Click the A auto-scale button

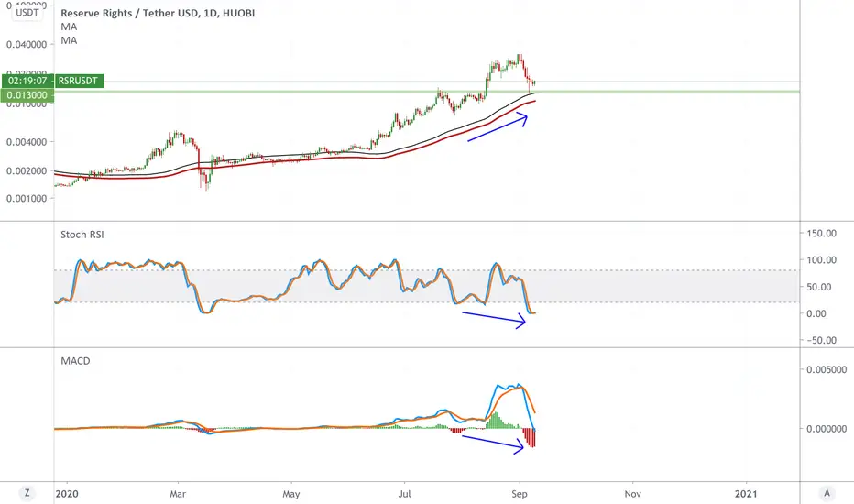pyautogui.click(x=827, y=493)
